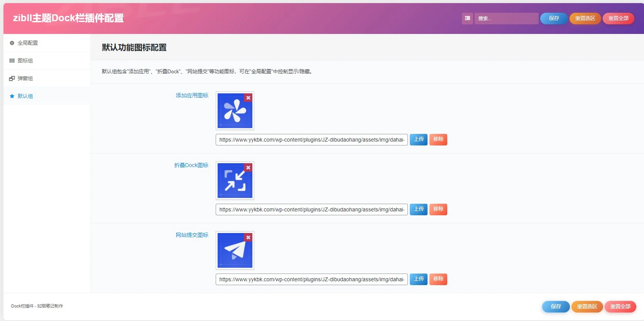Screen dimensions: 644x321
Task: Open the 图标组 section
Action: click(47, 61)
